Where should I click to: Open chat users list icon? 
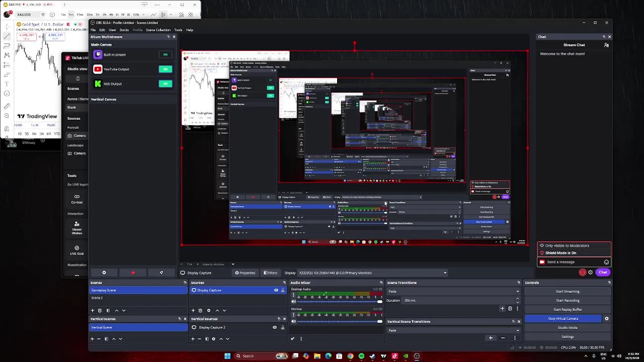pos(606,45)
